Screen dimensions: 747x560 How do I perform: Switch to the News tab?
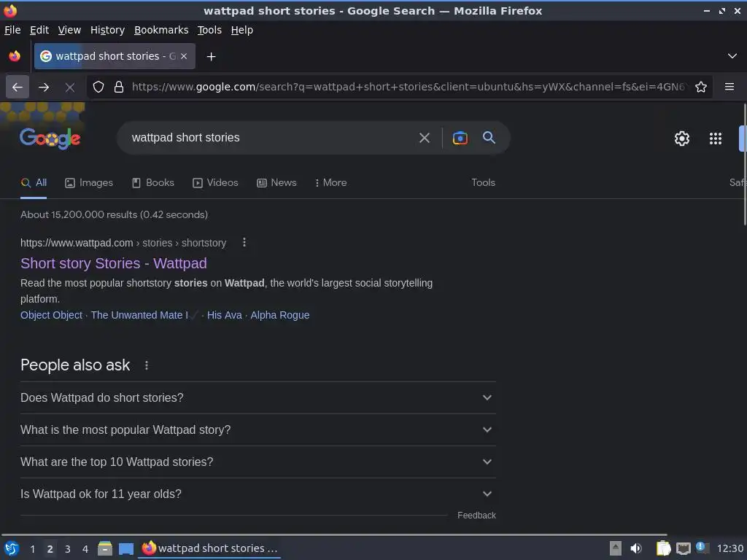pos(276,183)
